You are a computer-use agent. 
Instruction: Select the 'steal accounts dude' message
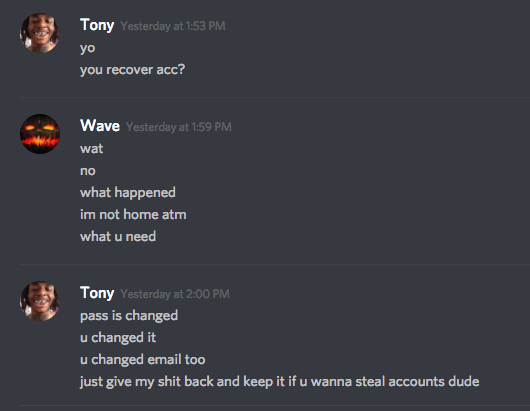[x=280, y=382]
